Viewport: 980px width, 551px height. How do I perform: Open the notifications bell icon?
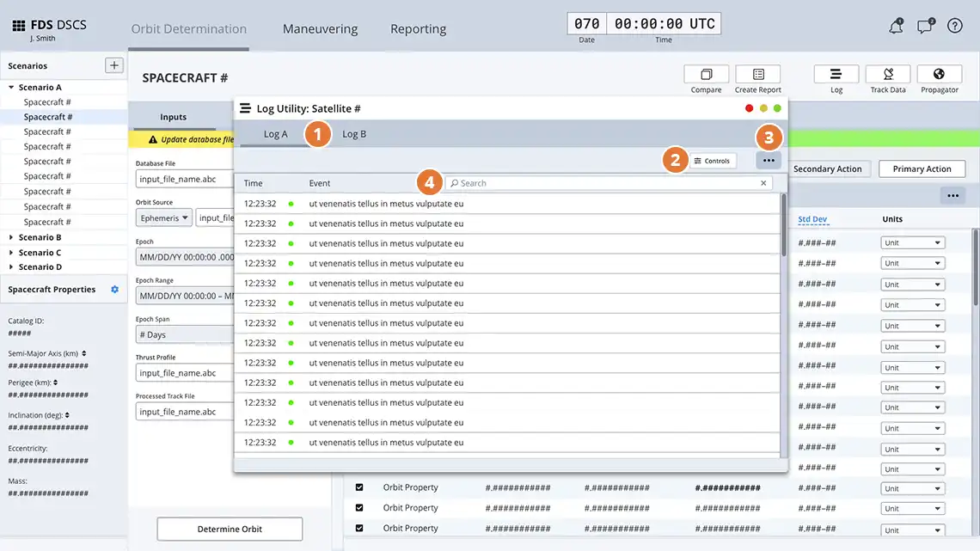(x=896, y=26)
